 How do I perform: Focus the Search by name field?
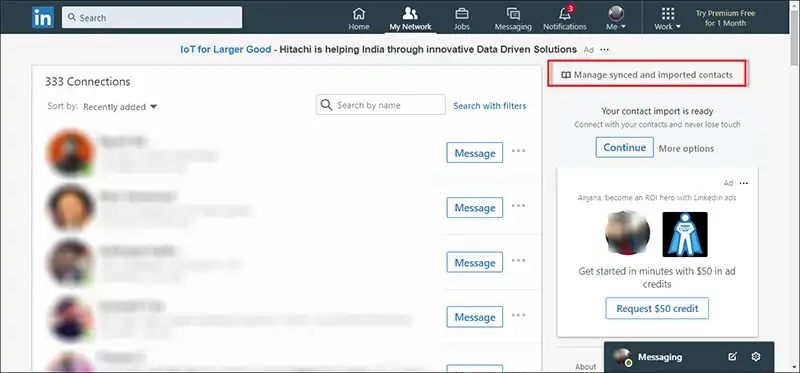[381, 105]
